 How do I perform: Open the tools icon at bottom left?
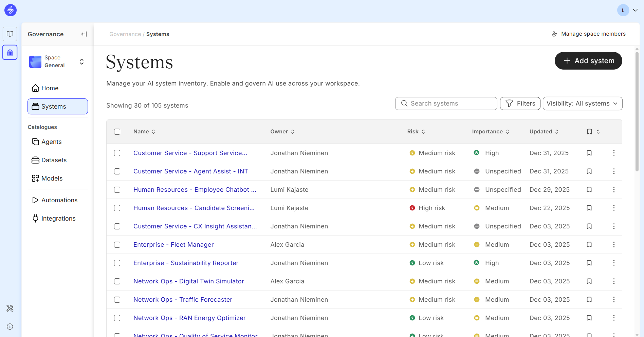[x=10, y=308]
